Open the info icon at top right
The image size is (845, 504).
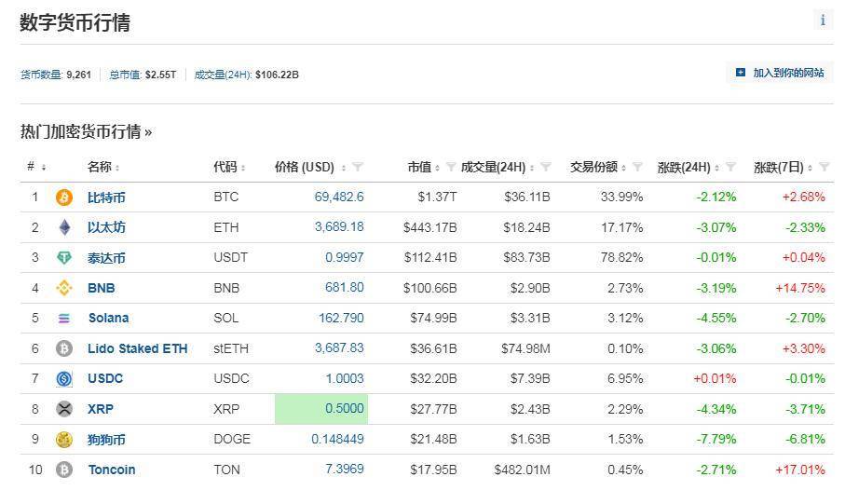click(823, 20)
